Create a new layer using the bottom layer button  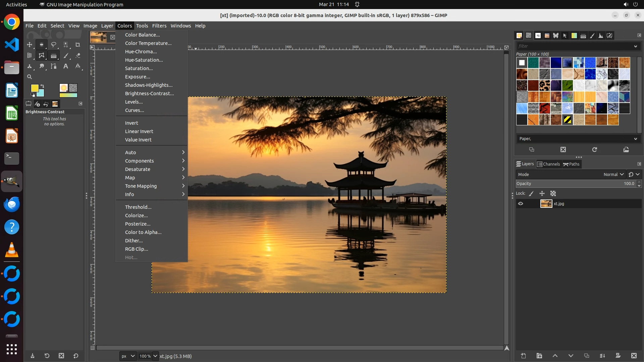coord(523,356)
